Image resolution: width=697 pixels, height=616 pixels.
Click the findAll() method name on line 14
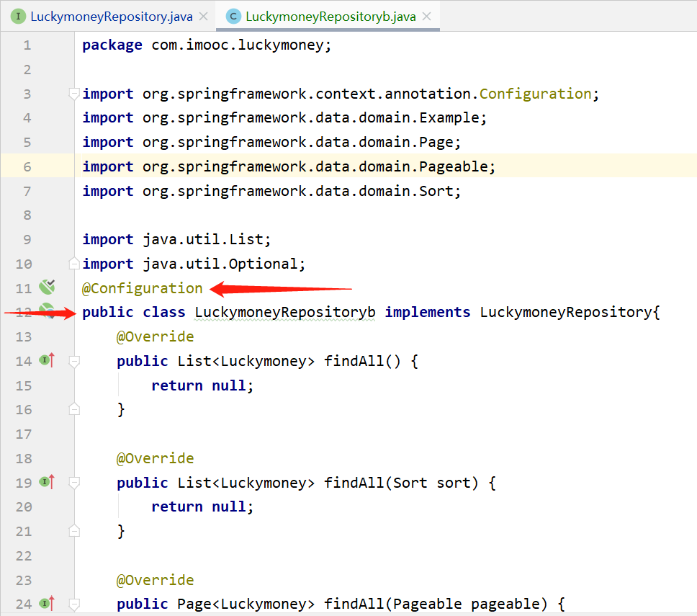click(354, 361)
